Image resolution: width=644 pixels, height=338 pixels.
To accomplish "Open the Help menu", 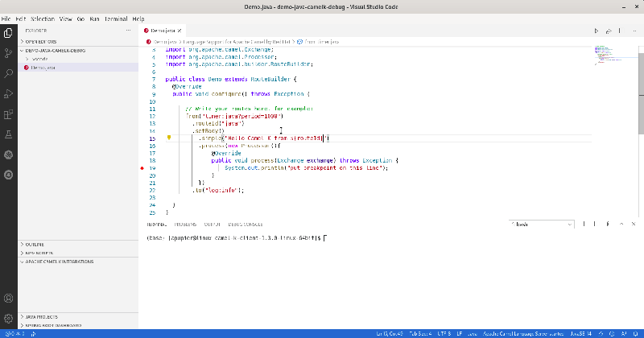I will pos(138,19).
